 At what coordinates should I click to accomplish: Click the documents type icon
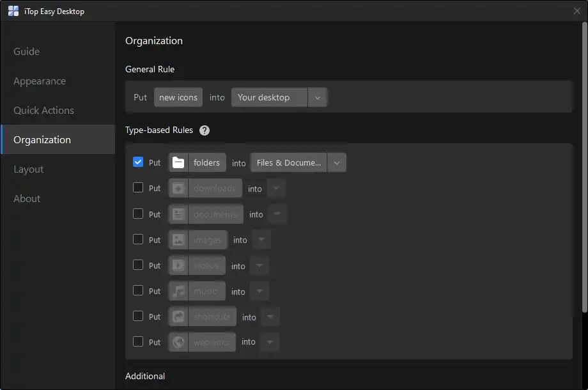pos(178,214)
